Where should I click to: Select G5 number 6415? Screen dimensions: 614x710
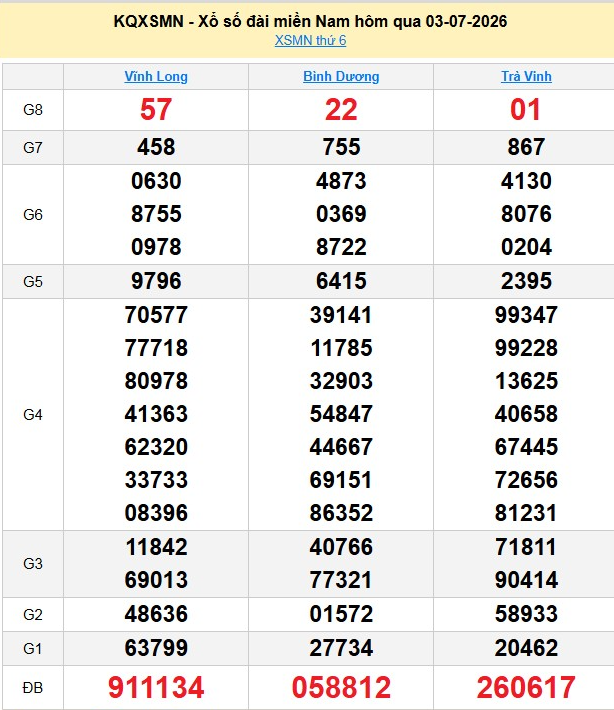(x=341, y=281)
